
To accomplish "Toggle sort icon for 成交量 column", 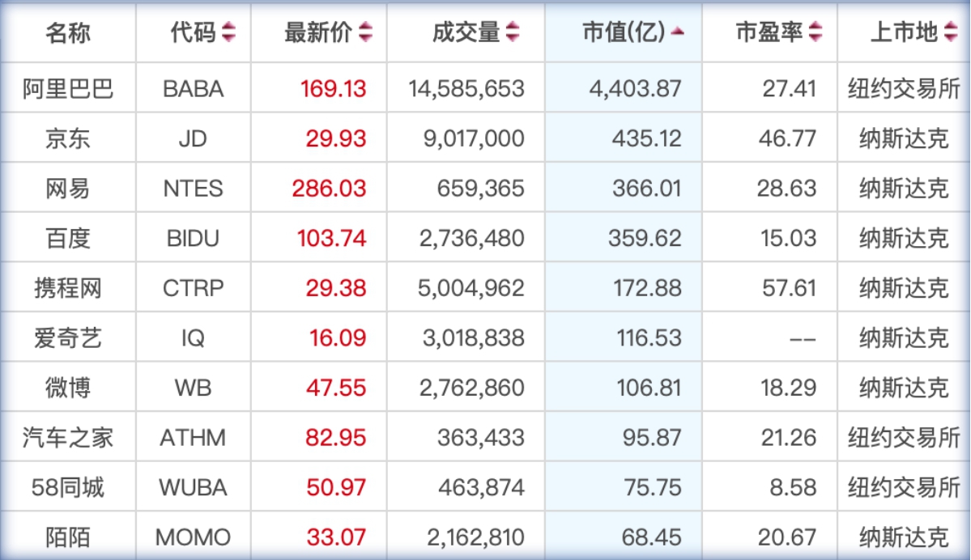I will click(x=513, y=32).
